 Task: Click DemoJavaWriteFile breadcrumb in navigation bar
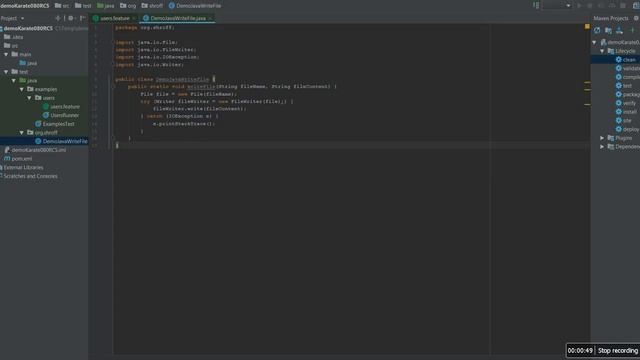coord(195,6)
